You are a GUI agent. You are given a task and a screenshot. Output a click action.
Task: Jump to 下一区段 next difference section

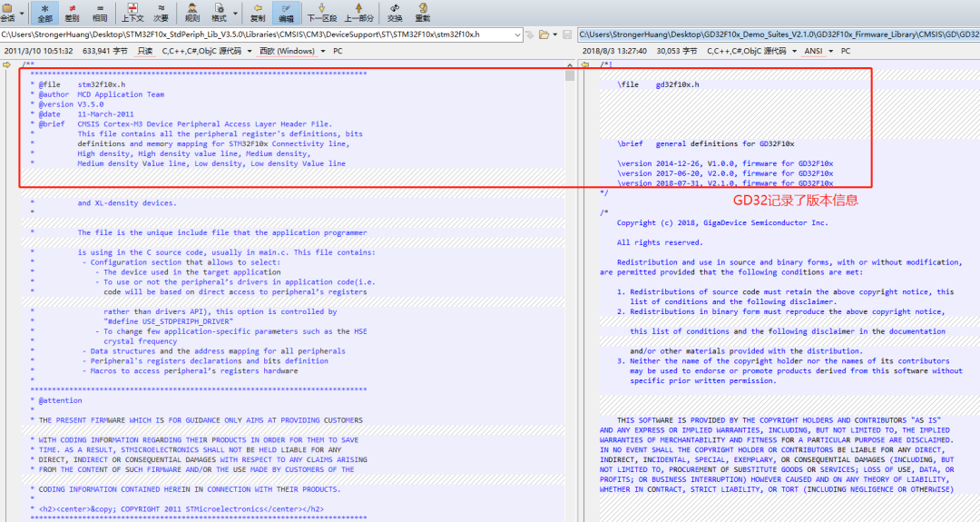322,13
